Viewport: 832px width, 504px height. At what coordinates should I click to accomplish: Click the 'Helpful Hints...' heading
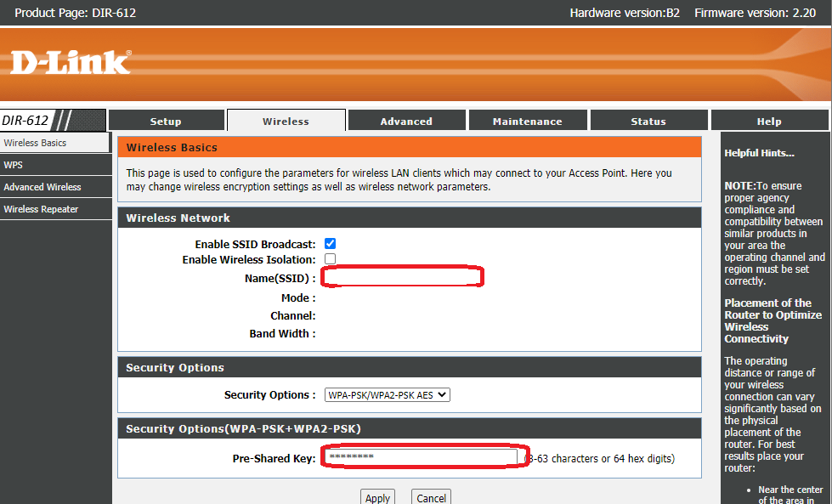[759, 153]
